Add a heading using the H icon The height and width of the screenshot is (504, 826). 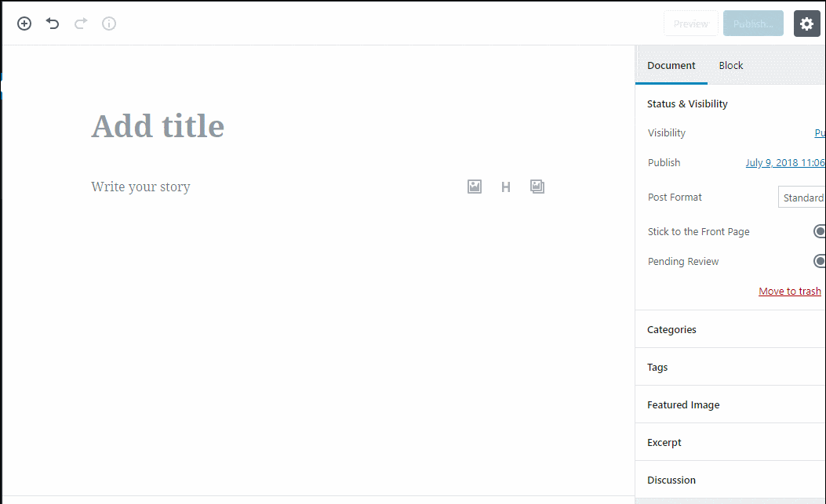pyautogui.click(x=505, y=187)
